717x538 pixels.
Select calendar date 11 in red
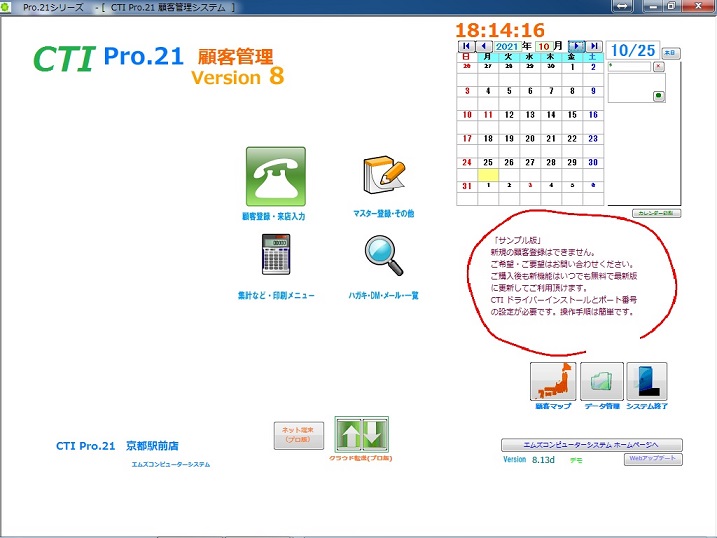488,115
